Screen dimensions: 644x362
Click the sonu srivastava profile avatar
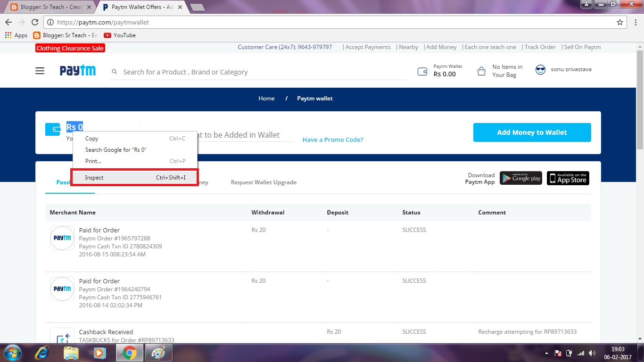point(540,69)
